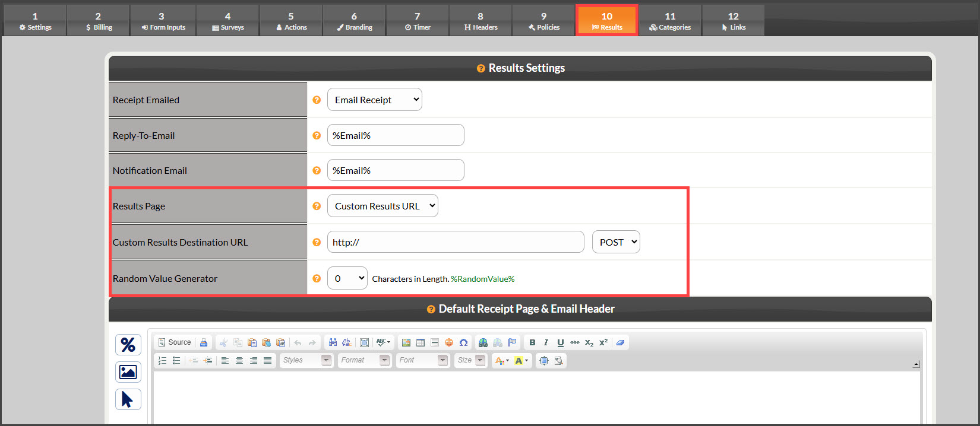Click the Unlink icon
Screen dimensions: 980x426
(498, 342)
